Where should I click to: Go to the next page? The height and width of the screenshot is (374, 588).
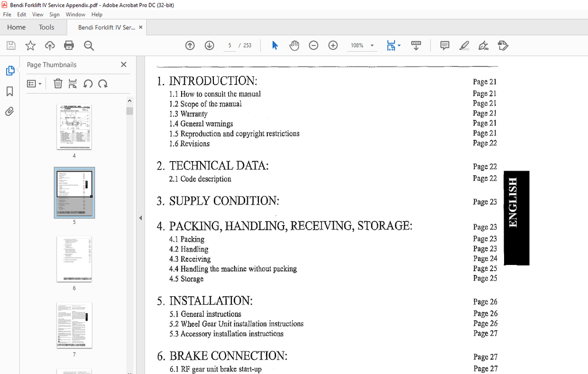[209, 45]
